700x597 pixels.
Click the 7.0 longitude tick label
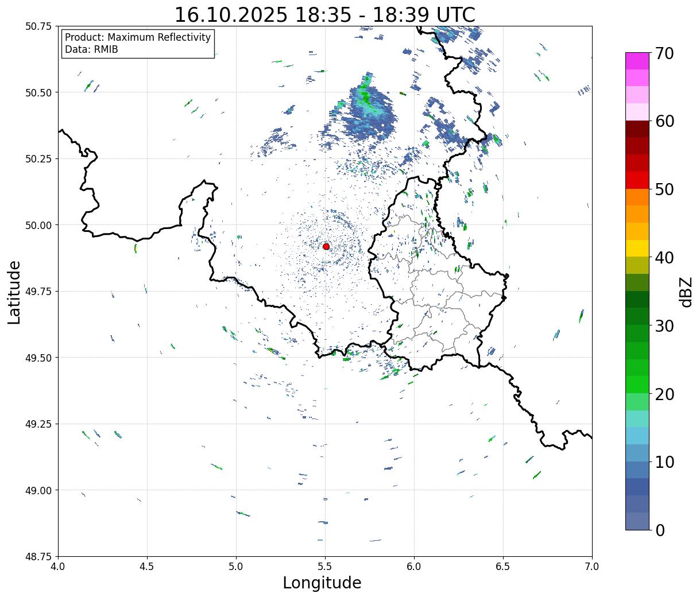[592, 567]
